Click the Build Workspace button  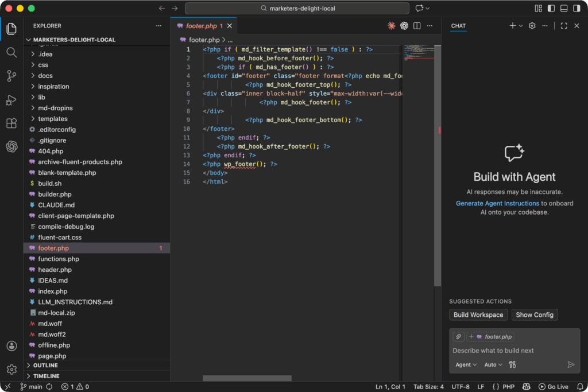tap(478, 315)
